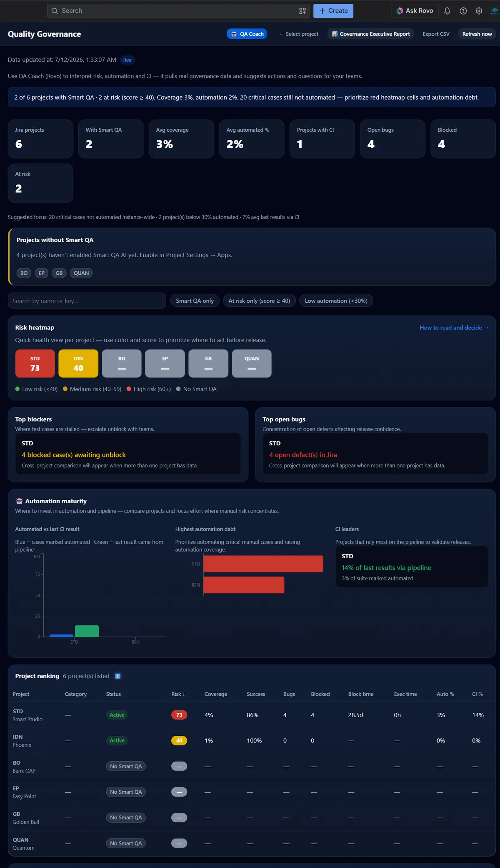Open the settings gear icon
This screenshot has width=500, height=868.
click(x=479, y=11)
